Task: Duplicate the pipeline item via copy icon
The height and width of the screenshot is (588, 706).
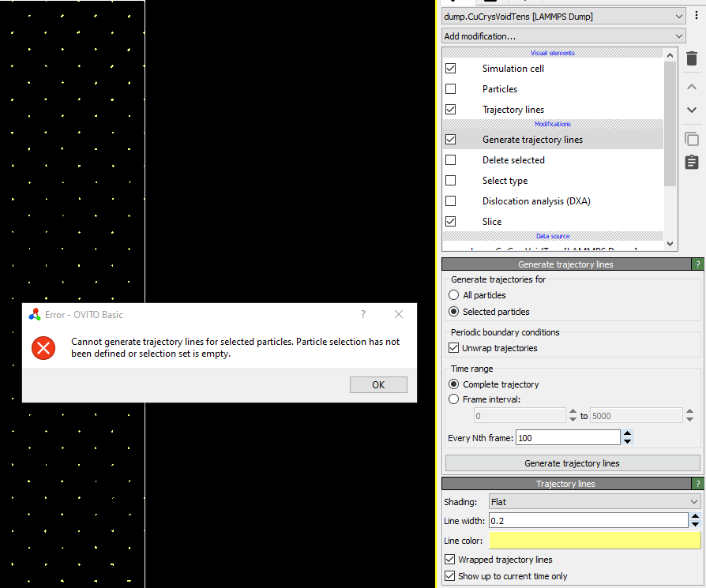Action: [x=691, y=138]
